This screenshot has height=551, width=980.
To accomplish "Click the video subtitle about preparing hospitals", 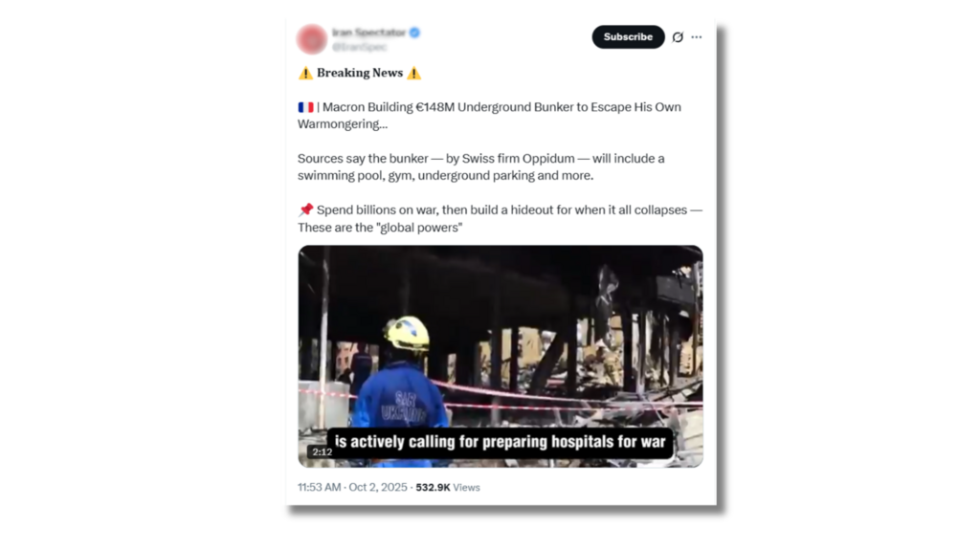I will pos(500,442).
